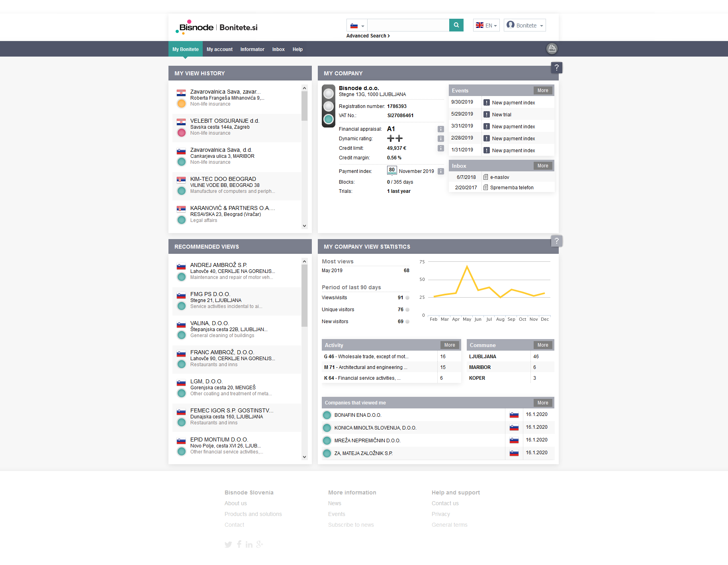This screenshot has width=728, height=565.
Task: Click alert icon for 9/30/2019 event
Action: point(486,102)
